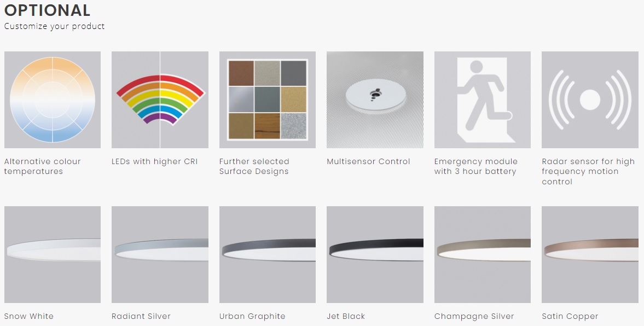644x326 pixels.
Task: Open the LEDs with higher CRI text
Action: tap(154, 161)
